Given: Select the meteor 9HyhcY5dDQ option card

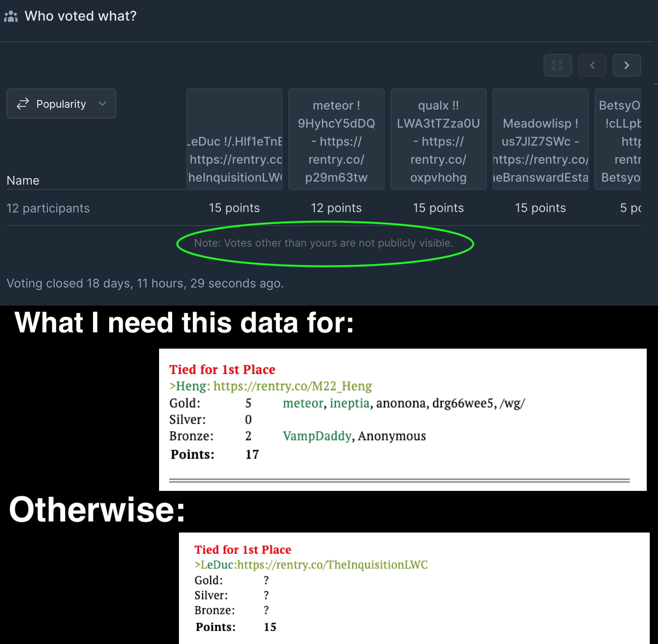Looking at the screenshot, I should pyautogui.click(x=337, y=139).
